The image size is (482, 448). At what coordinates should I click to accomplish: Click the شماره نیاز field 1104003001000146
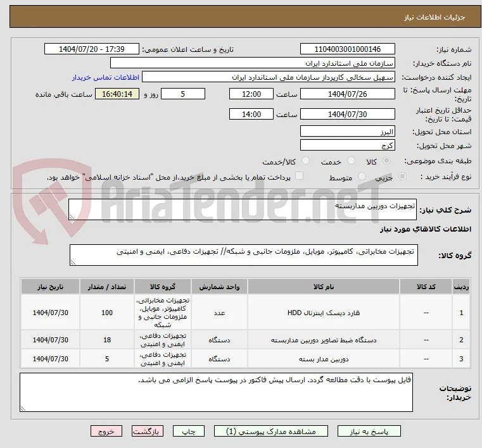pos(347,49)
